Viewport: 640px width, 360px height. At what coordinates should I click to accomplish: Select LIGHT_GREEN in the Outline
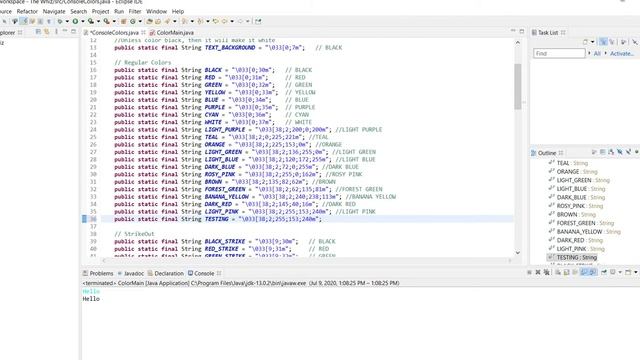(579, 180)
